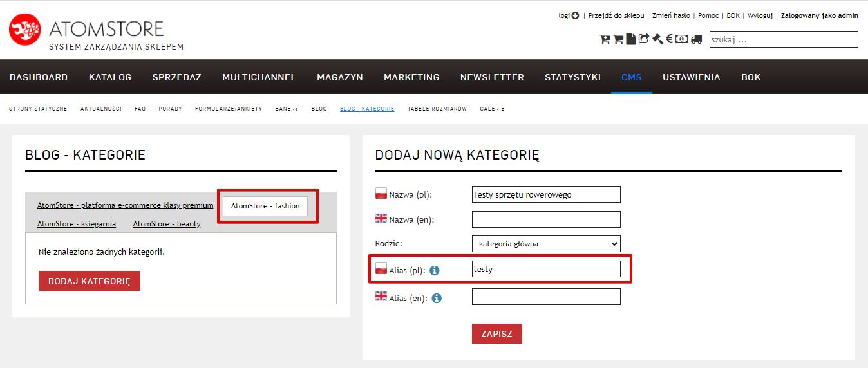Image resolution: width=868 pixels, height=368 pixels.
Task: Click the DODAJ KATEGORIĘ button
Action: [x=90, y=281]
